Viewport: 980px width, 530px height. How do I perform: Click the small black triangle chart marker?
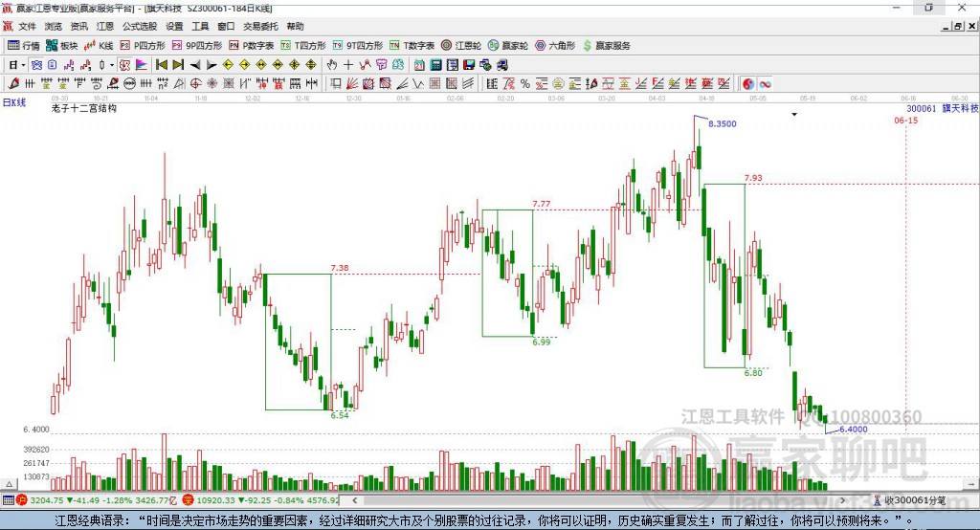[794, 115]
